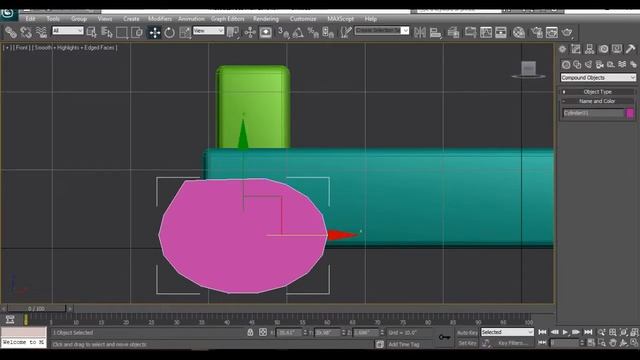640x360 pixels.
Task: Click the Render Production teapot icon
Action: point(567,32)
